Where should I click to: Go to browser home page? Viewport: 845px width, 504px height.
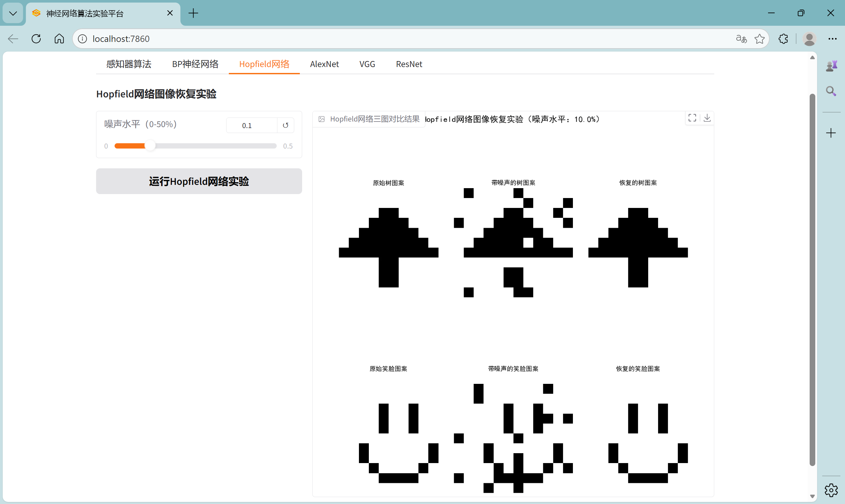59,39
